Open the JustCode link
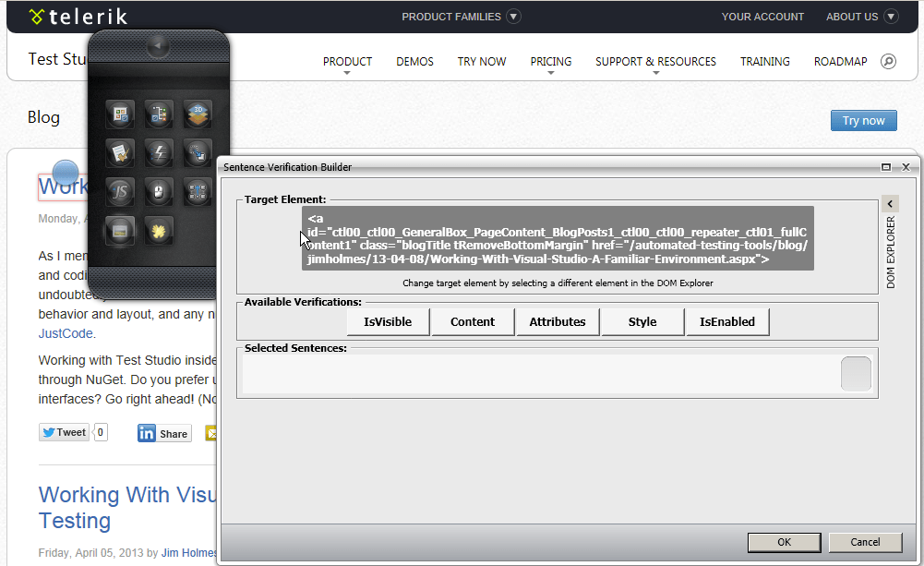Viewport: 924px width, 566px height. tap(66, 333)
